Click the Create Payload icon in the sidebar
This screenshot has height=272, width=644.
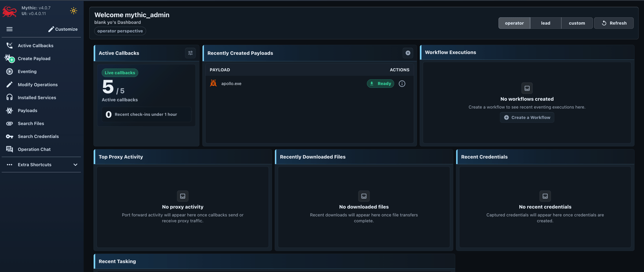coord(9,58)
